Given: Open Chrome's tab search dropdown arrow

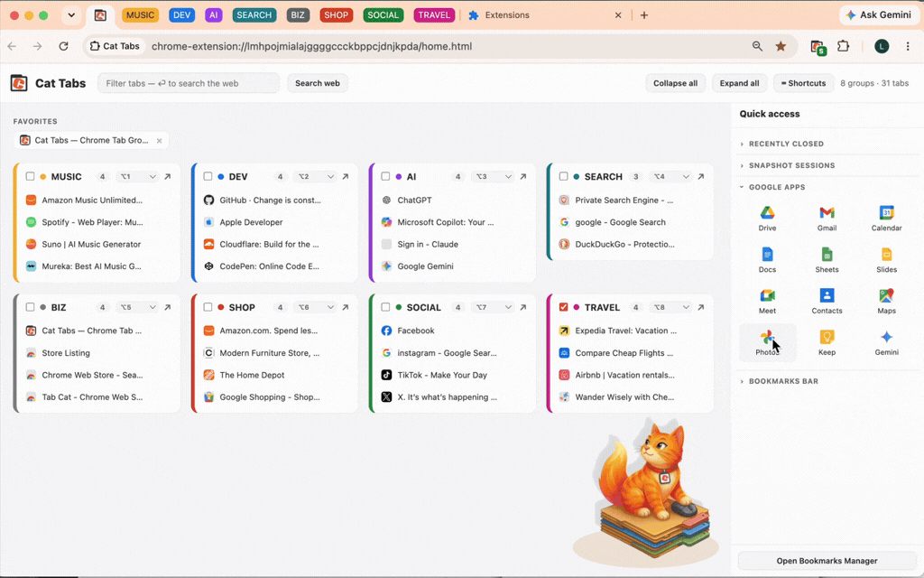Looking at the screenshot, I should pos(71,15).
